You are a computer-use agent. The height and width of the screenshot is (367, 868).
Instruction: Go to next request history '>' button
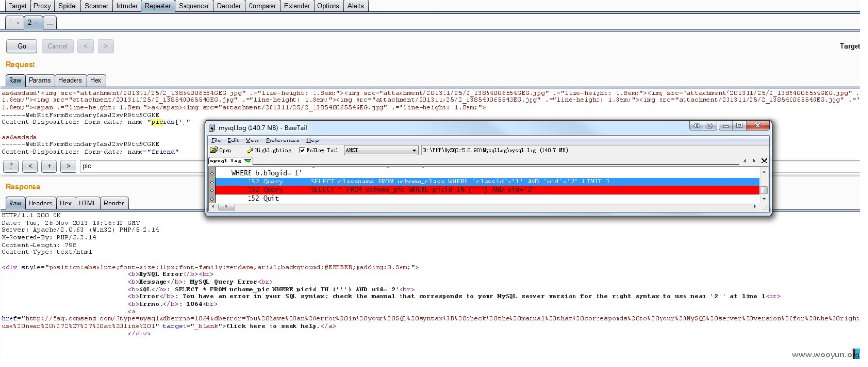point(106,46)
